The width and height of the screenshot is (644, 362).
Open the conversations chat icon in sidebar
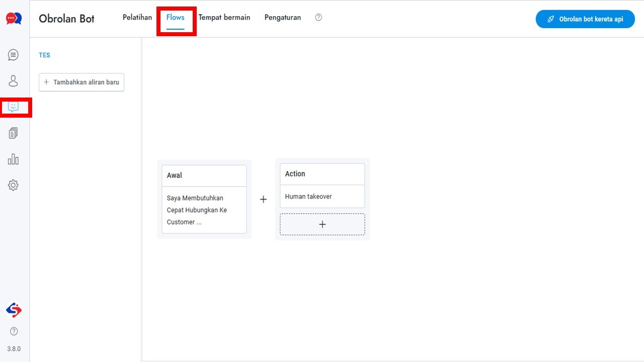[14, 55]
